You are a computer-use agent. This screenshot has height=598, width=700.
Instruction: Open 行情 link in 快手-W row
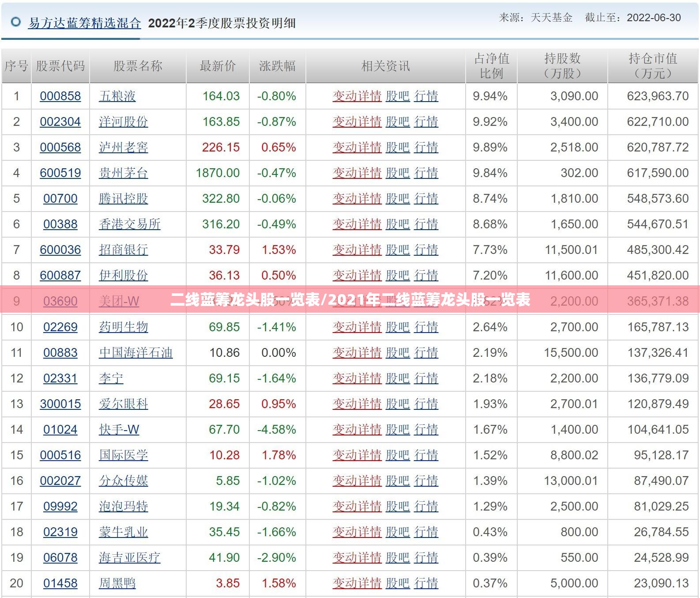click(x=426, y=429)
